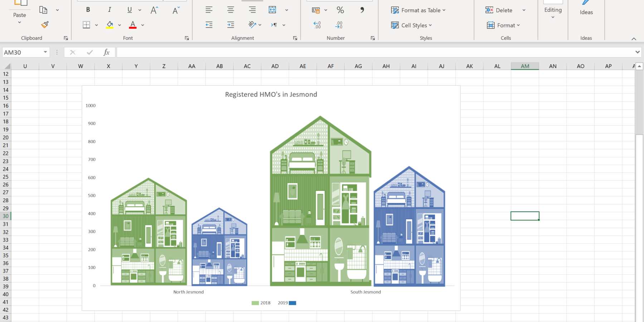The width and height of the screenshot is (644, 322).
Task: Increase the font size
Action: [x=154, y=10]
